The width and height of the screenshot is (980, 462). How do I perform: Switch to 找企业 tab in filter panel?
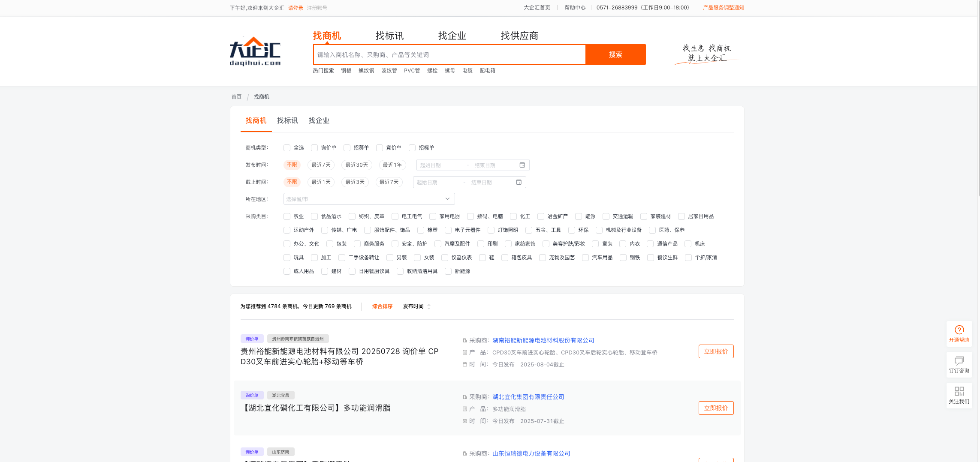[319, 120]
